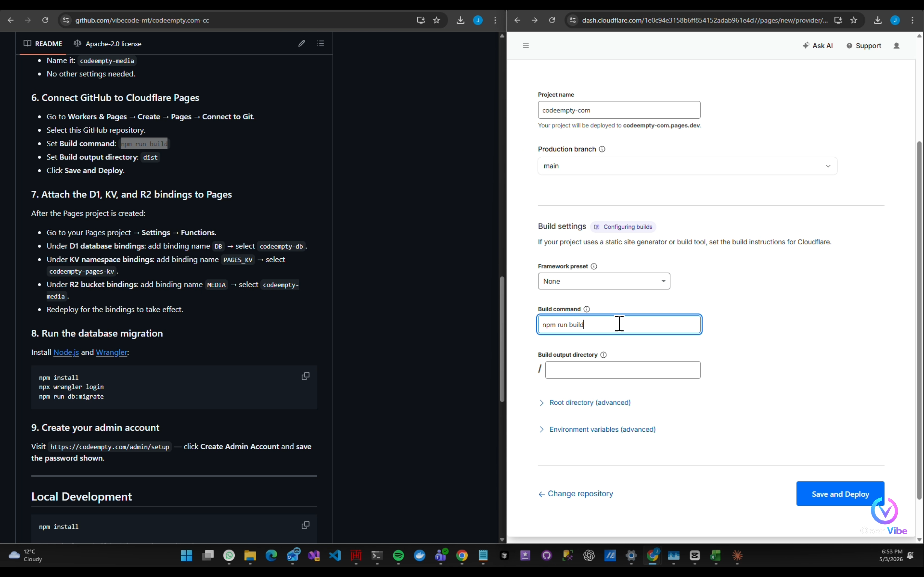Edit the README with the pencil icon
The image size is (924, 577).
pos(302,44)
